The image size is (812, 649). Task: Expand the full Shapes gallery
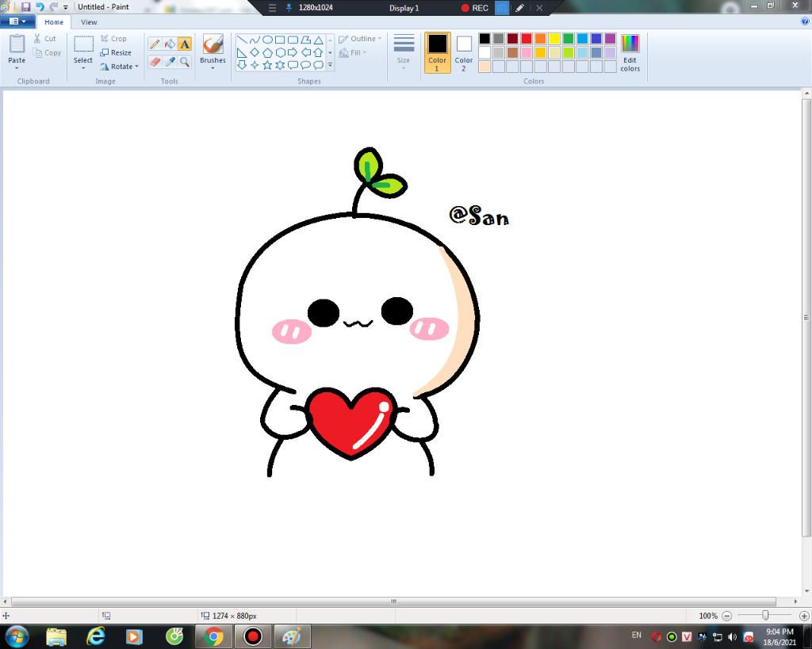tap(331, 65)
